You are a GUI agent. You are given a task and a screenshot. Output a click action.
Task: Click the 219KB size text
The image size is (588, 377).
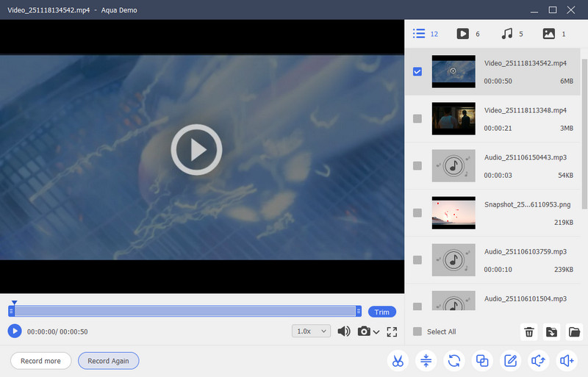coord(564,223)
